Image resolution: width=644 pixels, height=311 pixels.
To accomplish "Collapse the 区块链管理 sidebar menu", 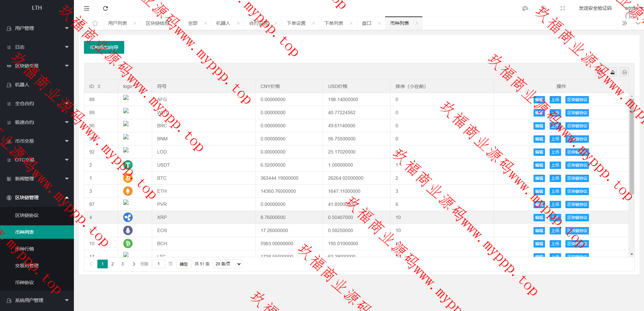I will point(37,197).
